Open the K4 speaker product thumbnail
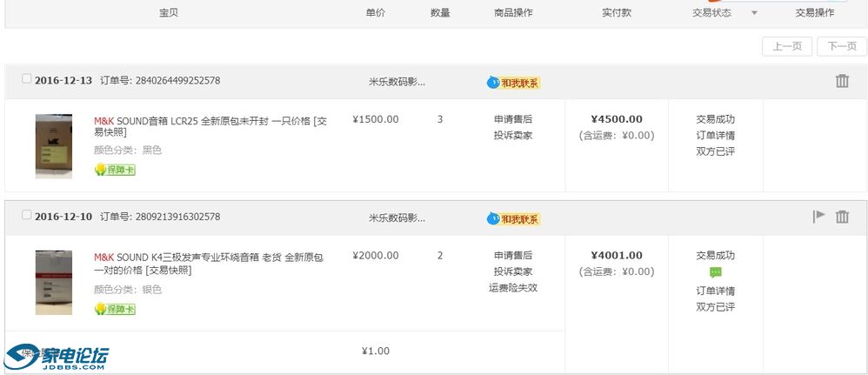Image resolution: width=868 pixels, height=375 pixels. point(54,283)
